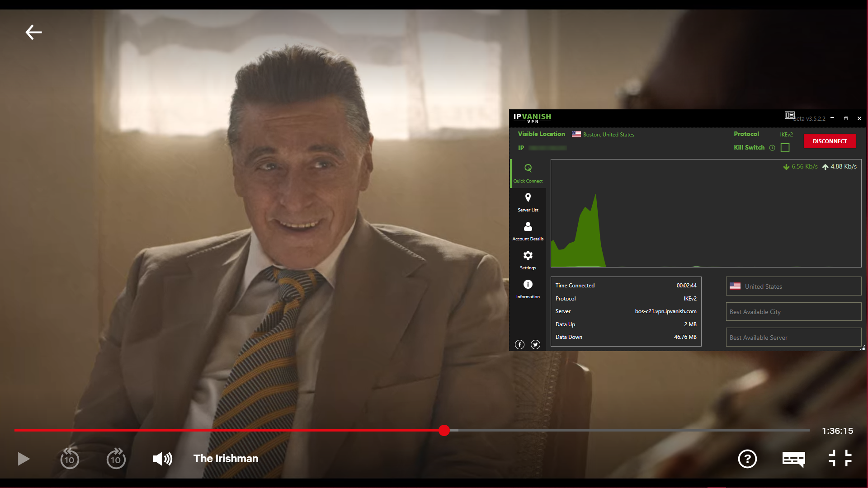Click the upload speed 4.88 Kb/s readout
The image size is (868, 488).
[x=839, y=166]
